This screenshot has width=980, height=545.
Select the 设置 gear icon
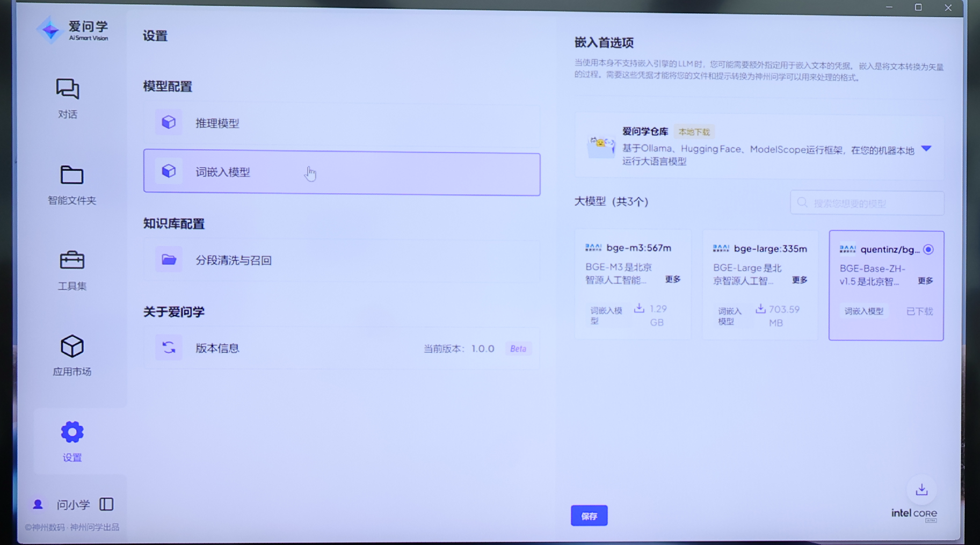(x=72, y=432)
